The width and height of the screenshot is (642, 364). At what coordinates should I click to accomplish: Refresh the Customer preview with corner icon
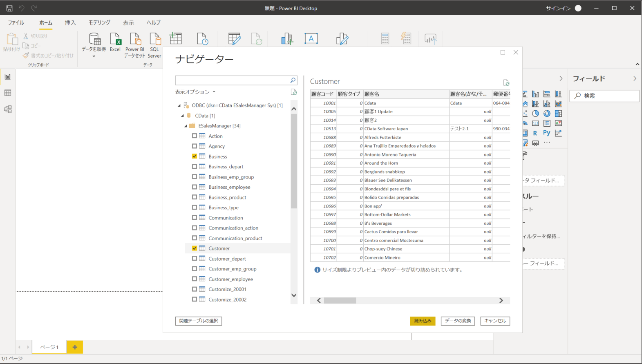(506, 83)
